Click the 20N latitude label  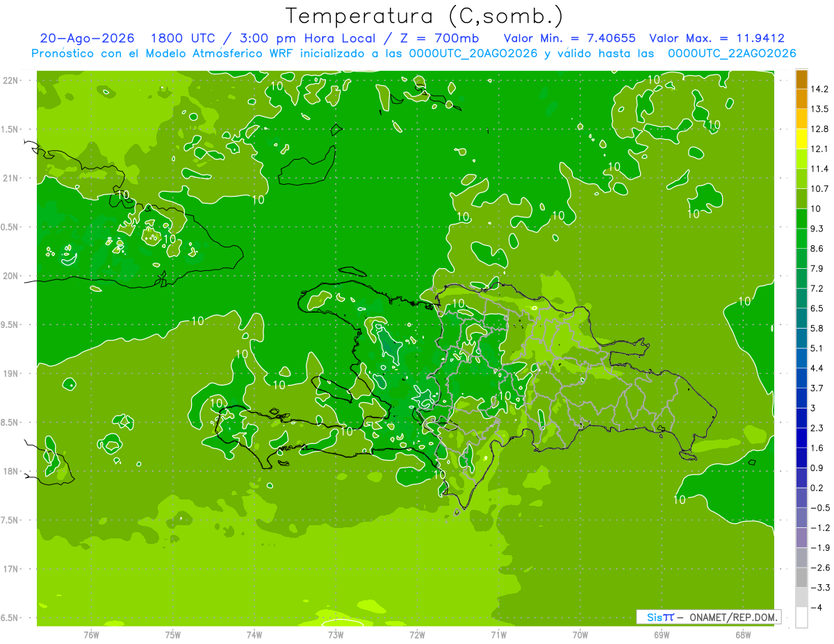pyautogui.click(x=10, y=276)
